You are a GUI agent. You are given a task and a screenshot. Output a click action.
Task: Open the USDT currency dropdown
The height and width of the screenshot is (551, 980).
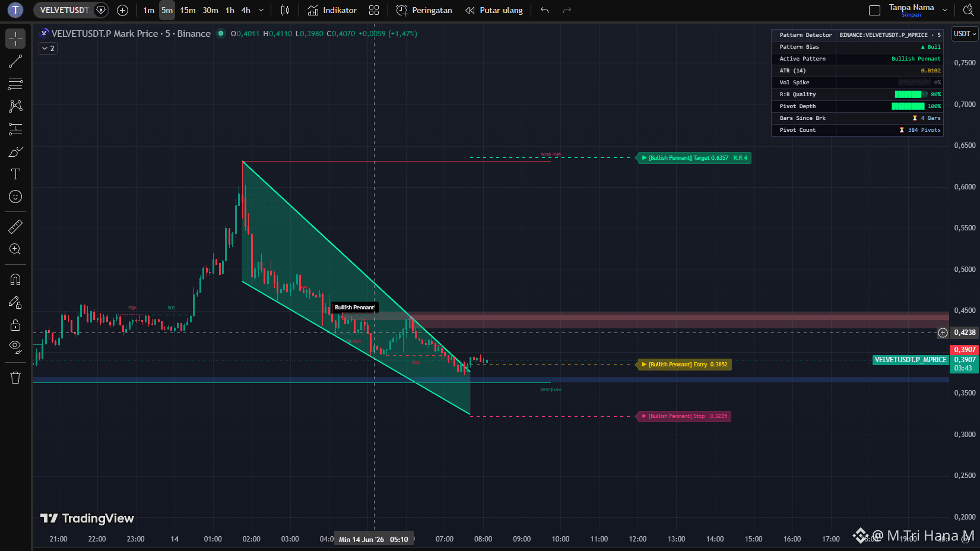point(965,34)
